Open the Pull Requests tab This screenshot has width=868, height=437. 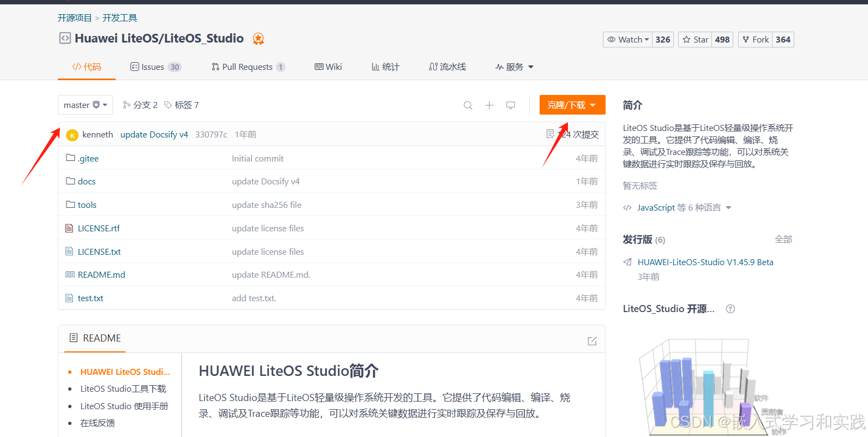248,67
